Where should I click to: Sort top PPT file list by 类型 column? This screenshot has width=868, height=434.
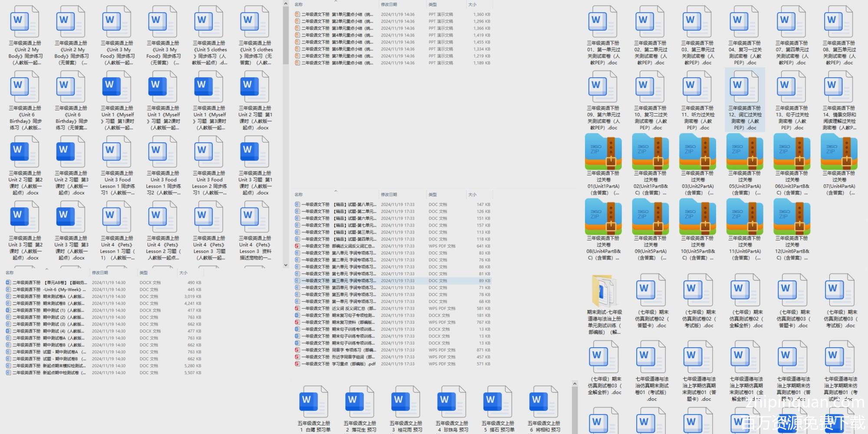(433, 5)
